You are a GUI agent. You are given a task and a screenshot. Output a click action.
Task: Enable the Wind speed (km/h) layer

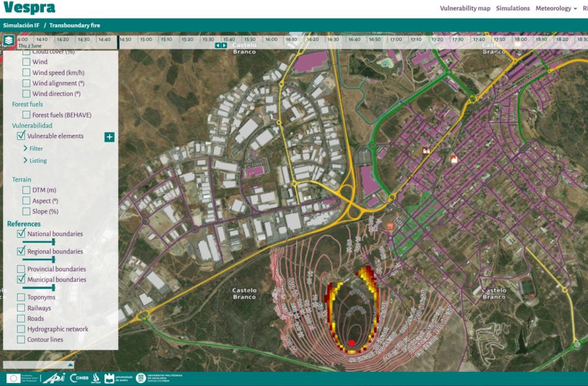coord(27,73)
